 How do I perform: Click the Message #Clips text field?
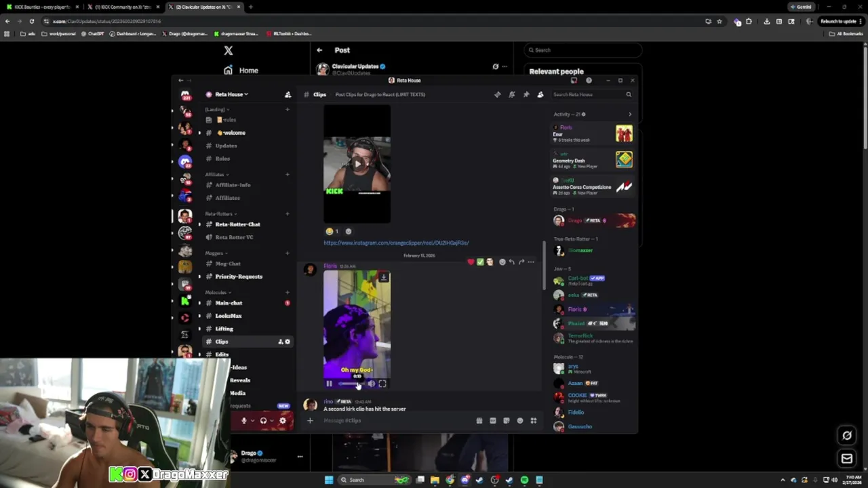pos(397,421)
